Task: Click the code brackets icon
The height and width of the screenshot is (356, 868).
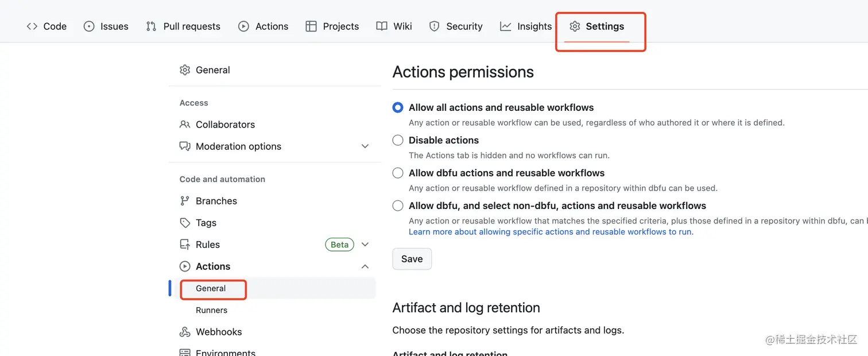Action: [x=32, y=26]
